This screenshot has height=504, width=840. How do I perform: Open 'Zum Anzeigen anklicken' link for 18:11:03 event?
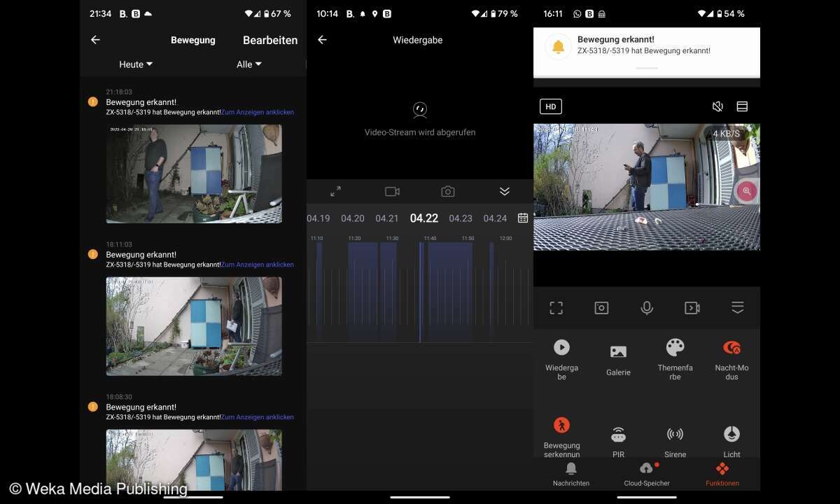click(x=258, y=265)
